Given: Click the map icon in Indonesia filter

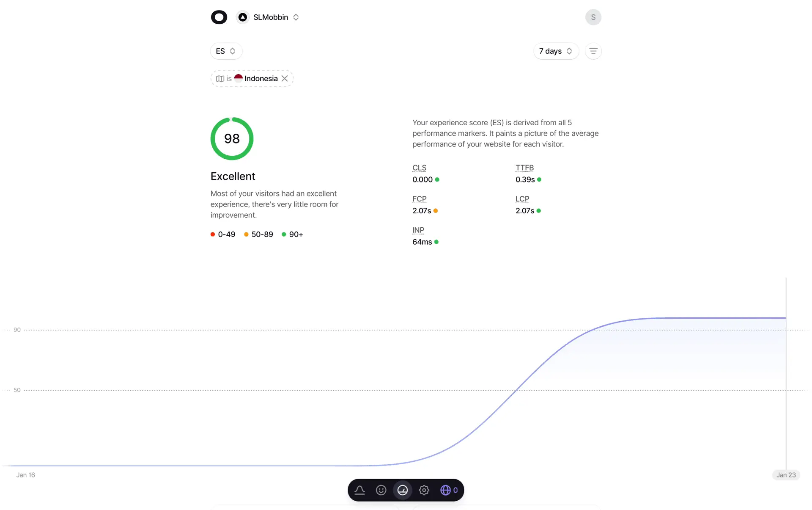Looking at the screenshot, I should (x=220, y=79).
